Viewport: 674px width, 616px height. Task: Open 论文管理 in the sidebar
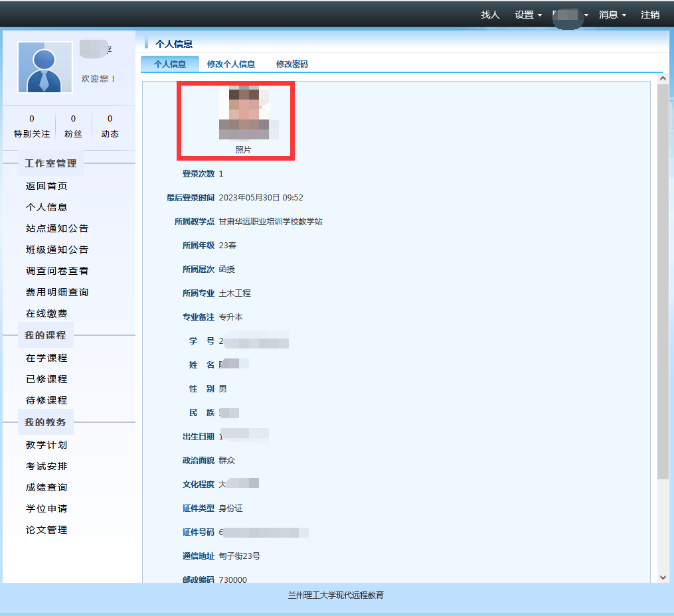46,530
